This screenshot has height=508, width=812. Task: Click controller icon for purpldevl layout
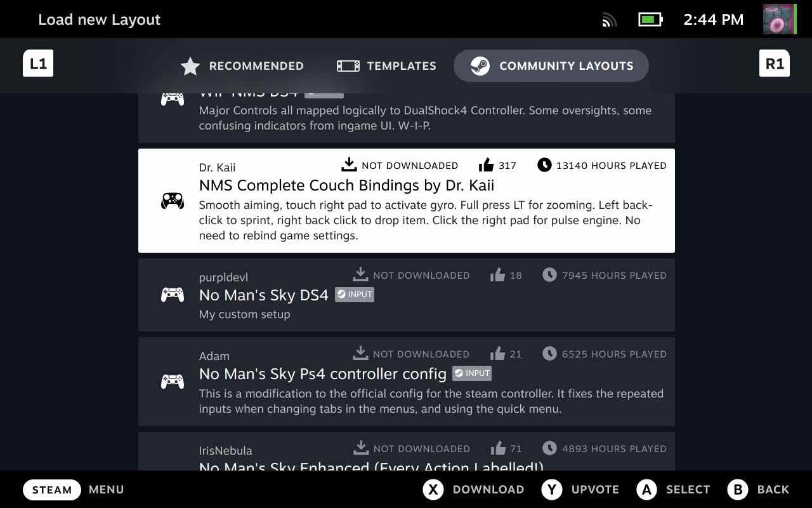tap(173, 295)
